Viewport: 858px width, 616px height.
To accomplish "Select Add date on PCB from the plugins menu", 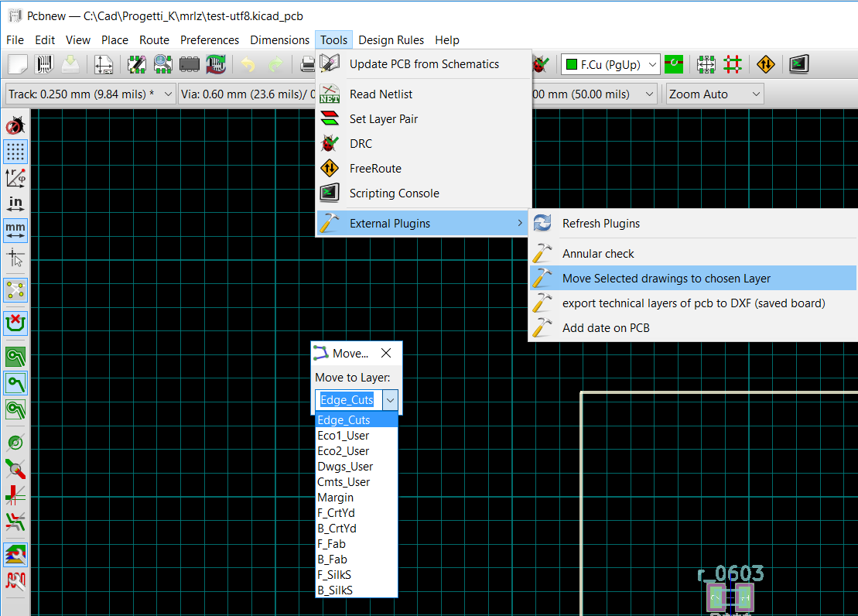I will [603, 327].
